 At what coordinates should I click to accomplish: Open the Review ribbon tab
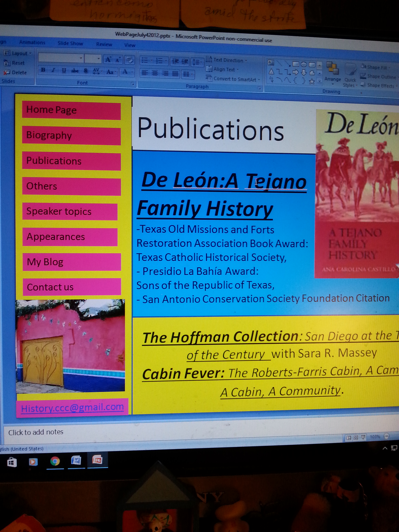coord(104,44)
